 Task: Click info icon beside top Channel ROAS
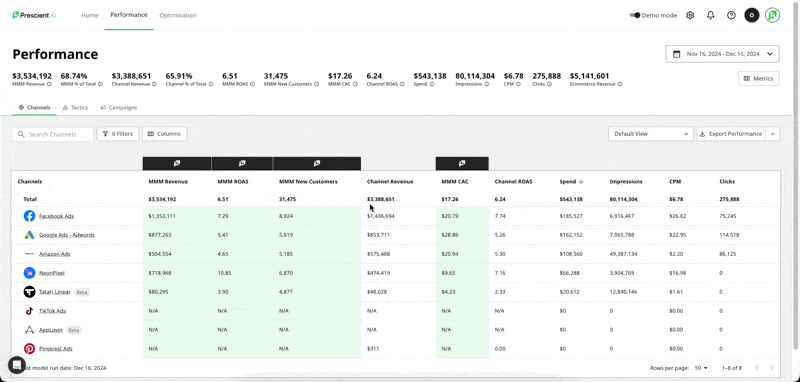click(x=402, y=84)
